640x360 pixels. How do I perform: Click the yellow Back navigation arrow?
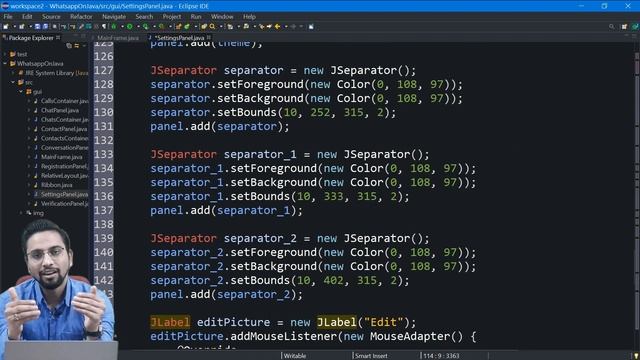click(x=277, y=27)
